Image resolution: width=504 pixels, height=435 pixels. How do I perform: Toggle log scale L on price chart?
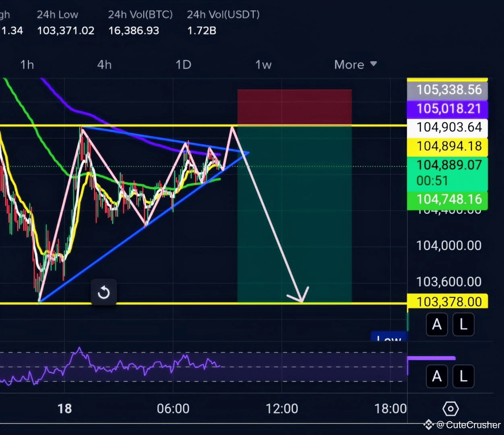[x=463, y=324]
